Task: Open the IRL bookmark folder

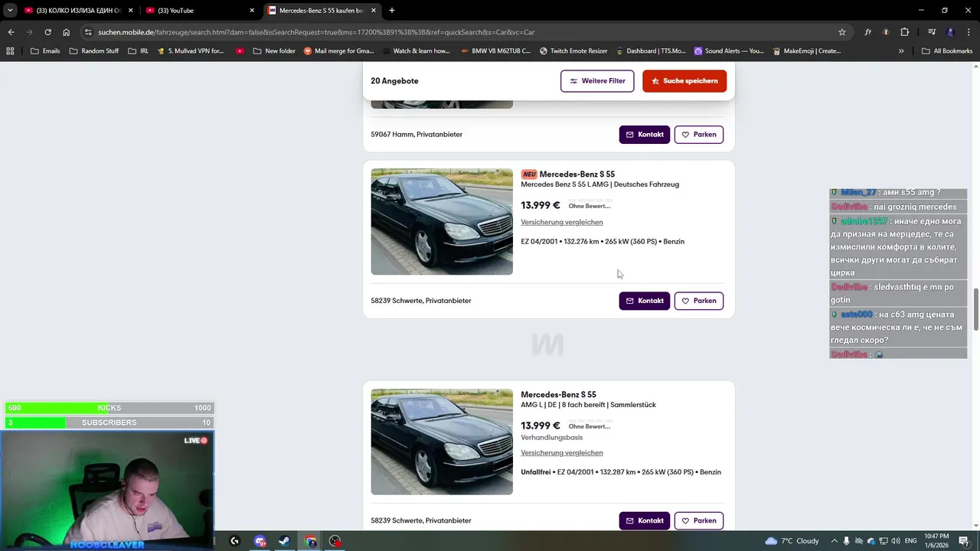Action: click(138, 51)
